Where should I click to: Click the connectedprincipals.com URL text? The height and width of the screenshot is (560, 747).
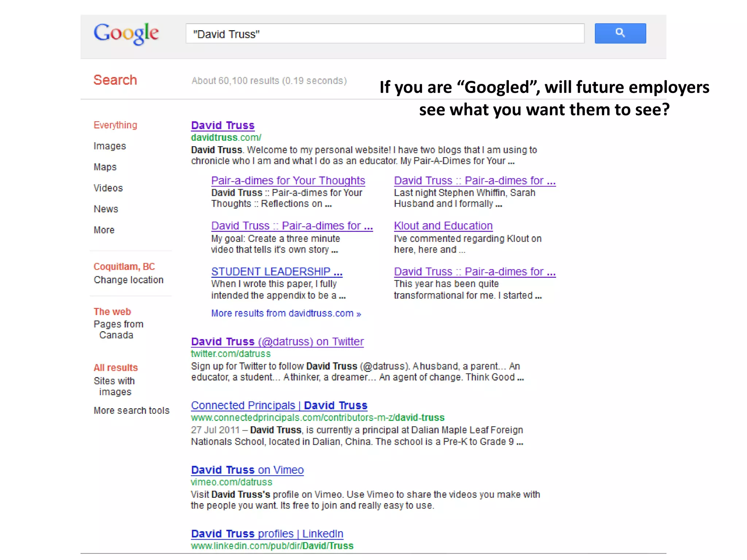[318, 417]
